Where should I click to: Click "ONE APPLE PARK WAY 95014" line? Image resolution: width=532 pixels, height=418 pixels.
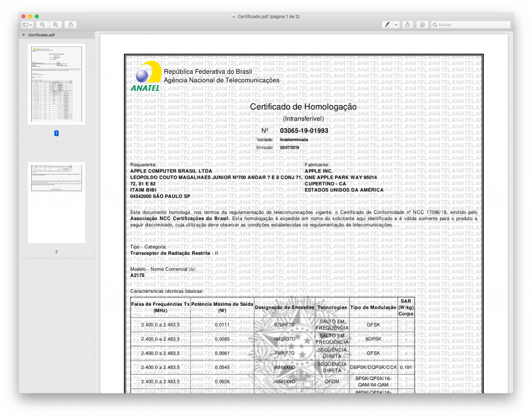[341, 178]
